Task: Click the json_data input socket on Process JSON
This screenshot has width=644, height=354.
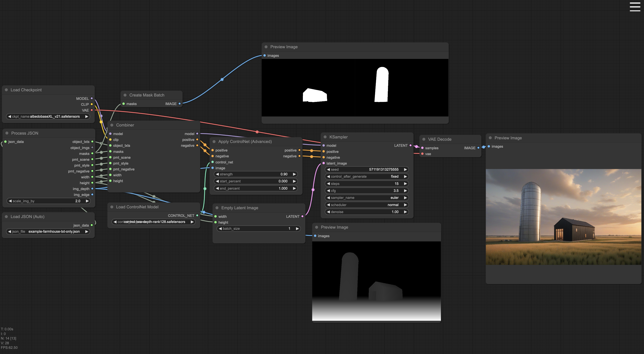Action: (x=5, y=142)
